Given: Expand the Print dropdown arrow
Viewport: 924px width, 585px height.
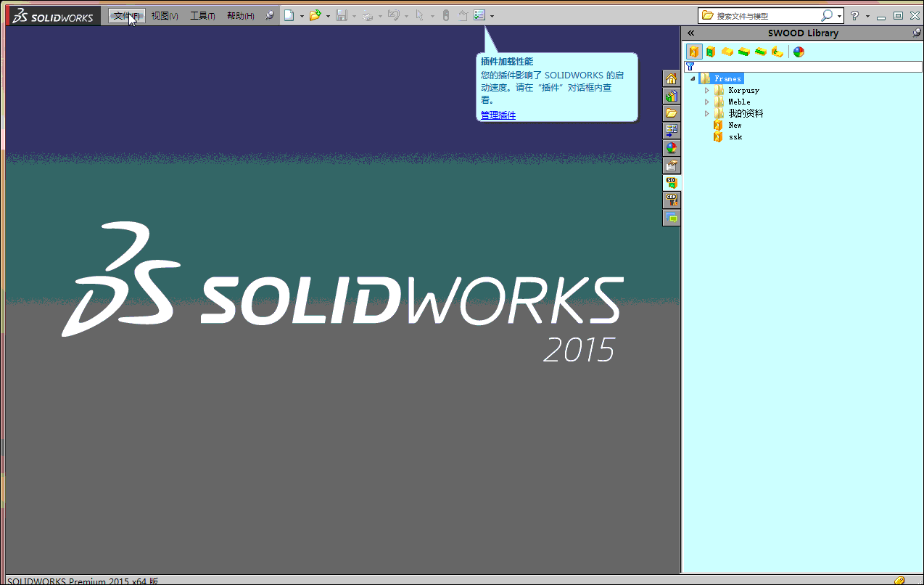Looking at the screenshot, I should [380, 16].
